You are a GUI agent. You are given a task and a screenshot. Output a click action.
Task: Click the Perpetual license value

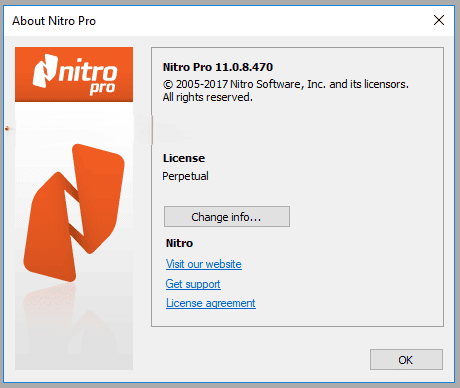pyautogui.click(x=185, y=176)
